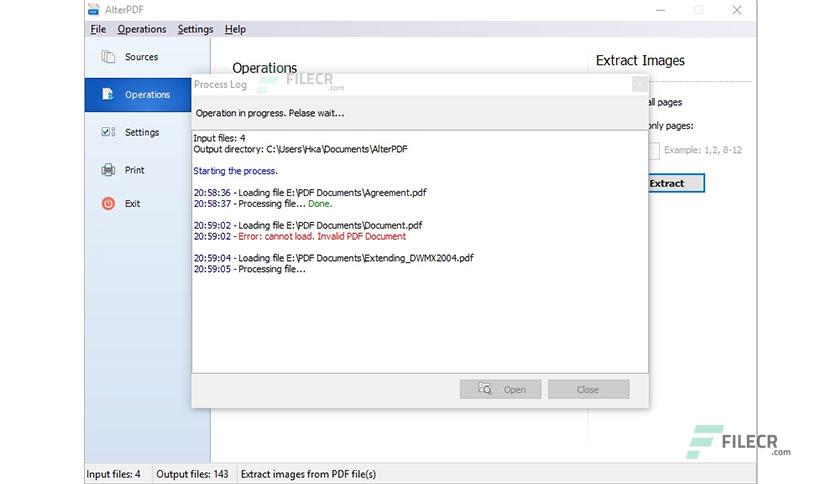Viewport: 836px width, 484px height.
Task: Close Process Log dialog with X button
Action: tap(640, 84)
